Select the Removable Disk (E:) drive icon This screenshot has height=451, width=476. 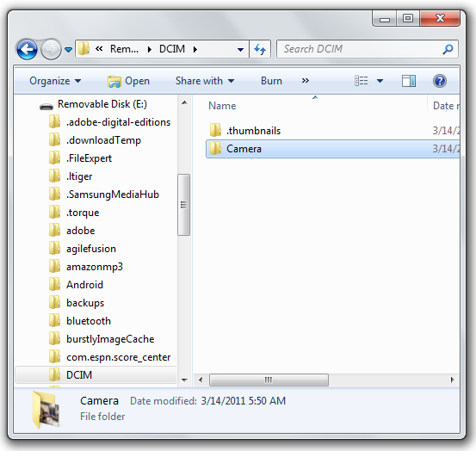pyautogui.click(x=46, y=106)
